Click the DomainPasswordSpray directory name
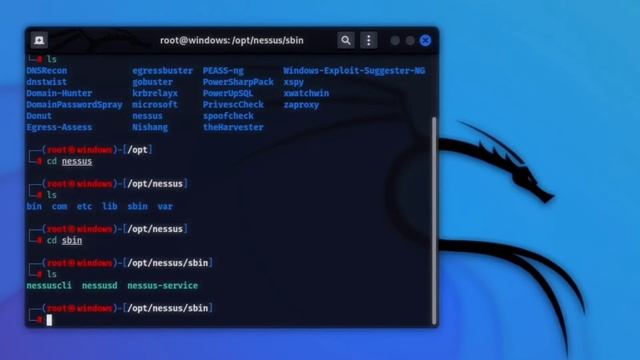640x360 pixels. click(74, 104)
